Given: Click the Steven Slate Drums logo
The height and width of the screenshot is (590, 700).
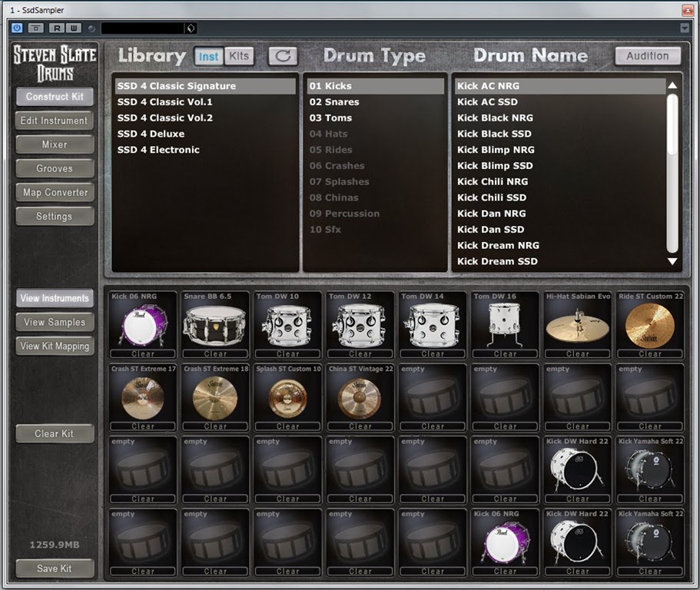Looking at the screenshot, I should click(55, 64).
